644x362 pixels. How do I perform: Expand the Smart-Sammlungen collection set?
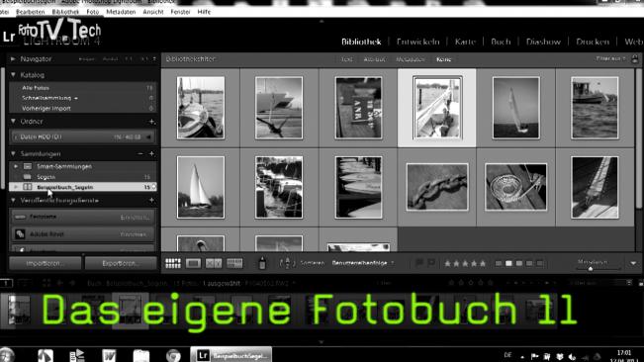pyautogui.click(x=16, y=166)
